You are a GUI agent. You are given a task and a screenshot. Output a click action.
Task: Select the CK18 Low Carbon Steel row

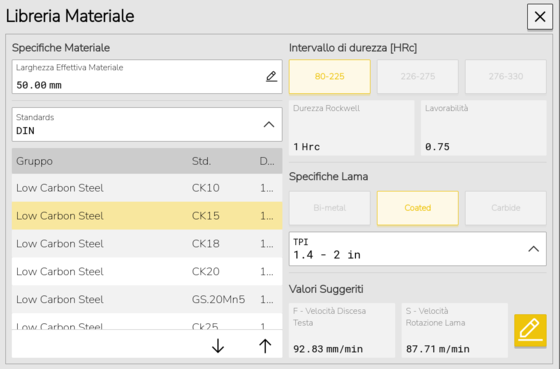point(147,244)
